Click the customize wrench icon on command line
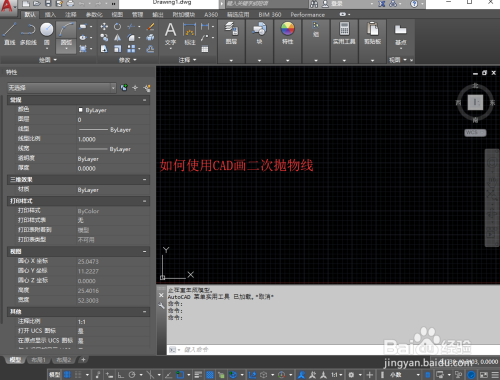 pyautogui.click(x=162, y=306)
